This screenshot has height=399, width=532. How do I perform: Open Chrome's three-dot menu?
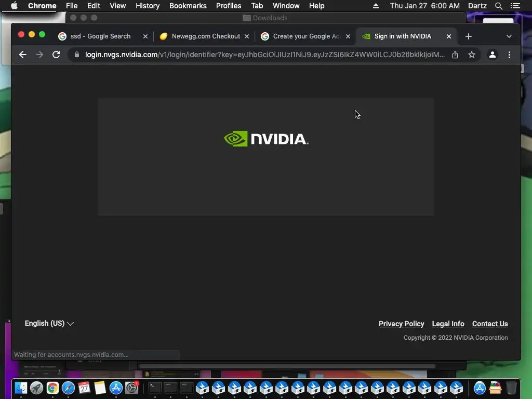click(509, 55)
